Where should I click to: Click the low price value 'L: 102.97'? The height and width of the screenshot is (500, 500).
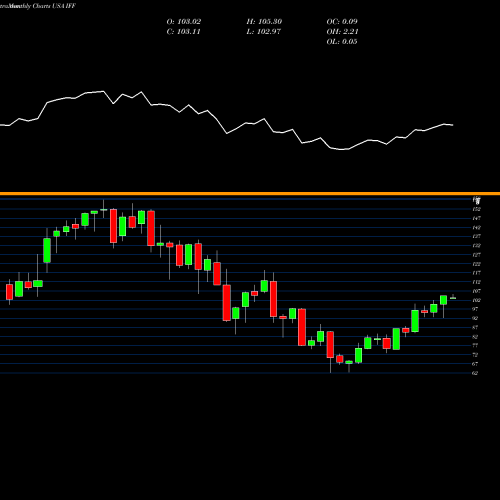tap(263, 31)
